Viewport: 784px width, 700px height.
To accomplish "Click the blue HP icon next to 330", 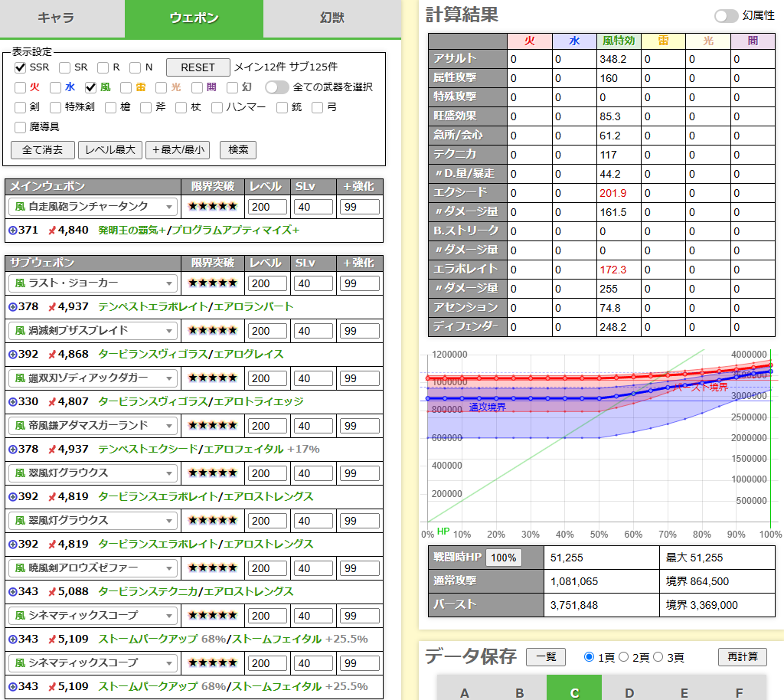I will (x=12, y=401).
